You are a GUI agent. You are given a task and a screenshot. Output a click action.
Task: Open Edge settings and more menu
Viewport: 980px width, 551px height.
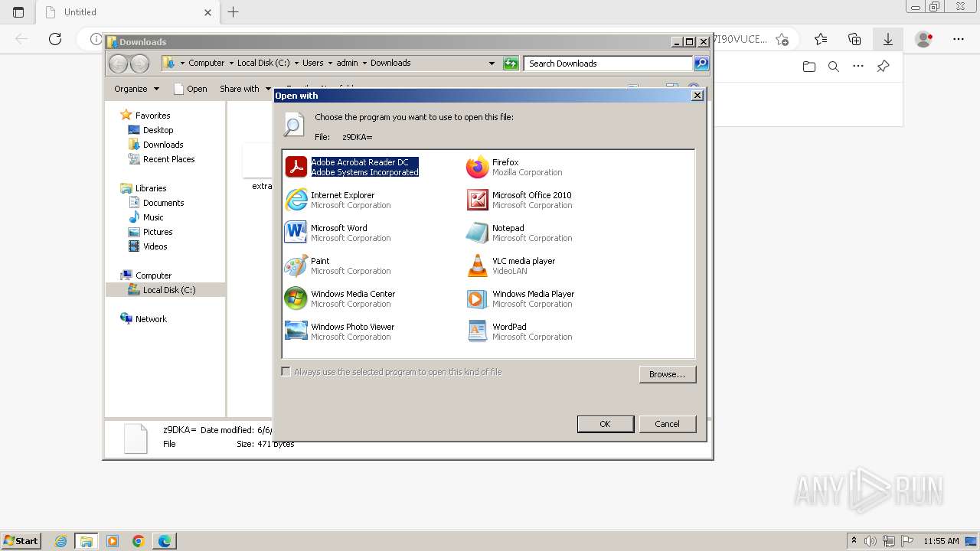tap(959, 39)
